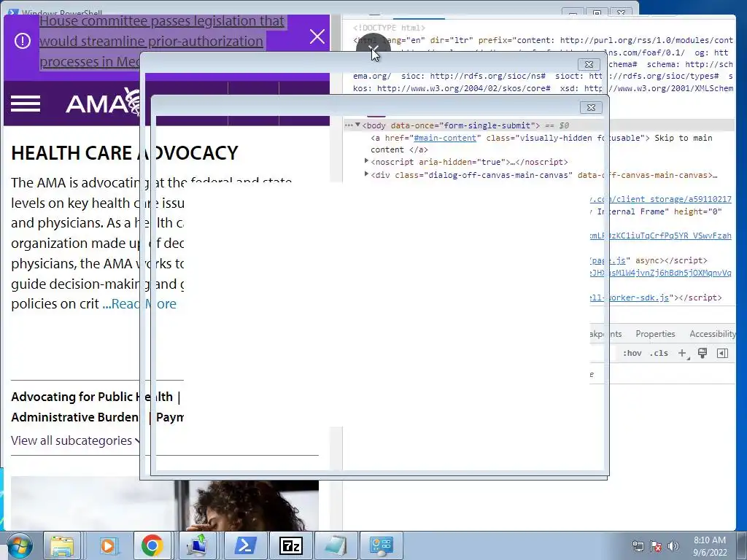The height and width of the screenshot is (560, 747).
Task: Click the woman photo thumbnail below subcategories
Action: tap(165, 505)
